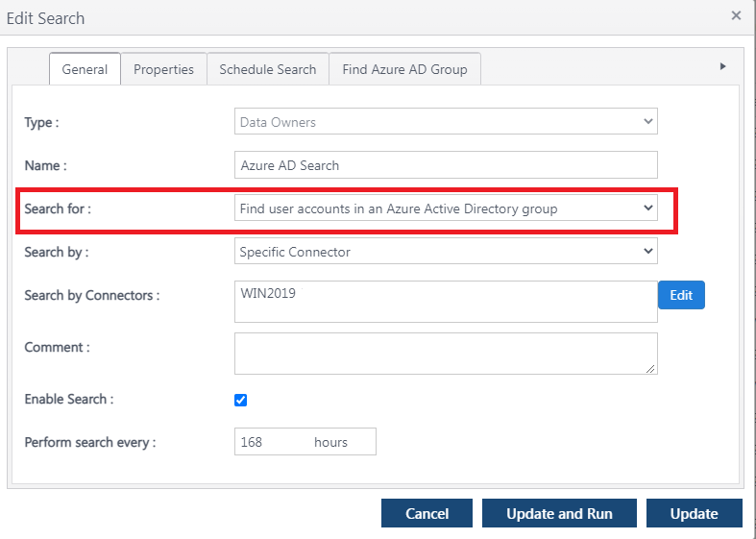Close the Edit Search dialog
The height and width of the screenshot is (539, 756).
tap(736, 15)
